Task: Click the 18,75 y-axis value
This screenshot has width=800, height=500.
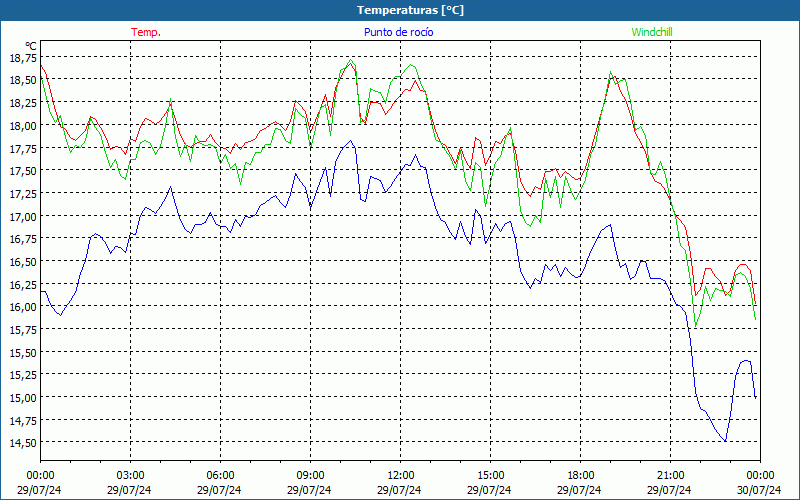Action: (23, 58)
